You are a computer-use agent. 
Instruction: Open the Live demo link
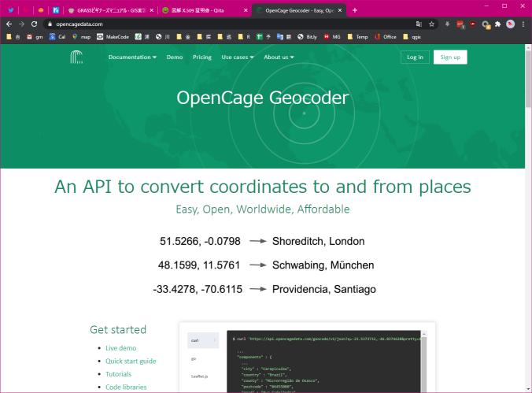click(120, 348)
